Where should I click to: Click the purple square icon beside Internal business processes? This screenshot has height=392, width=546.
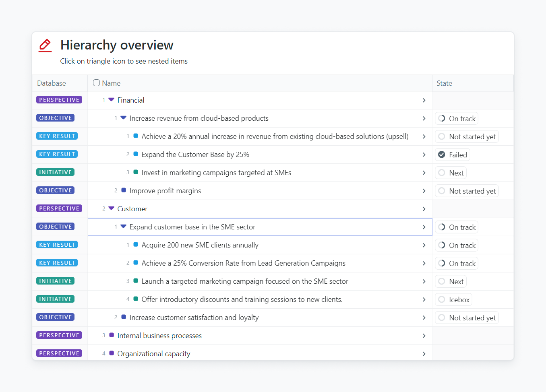(112, 335)
